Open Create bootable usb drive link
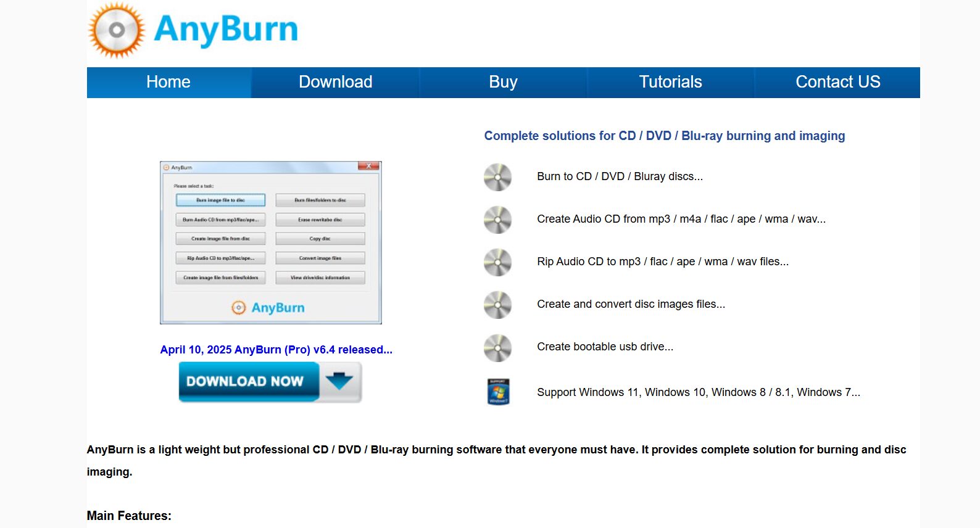This screenshot has width=980, height=528. (x=605, y=347)
